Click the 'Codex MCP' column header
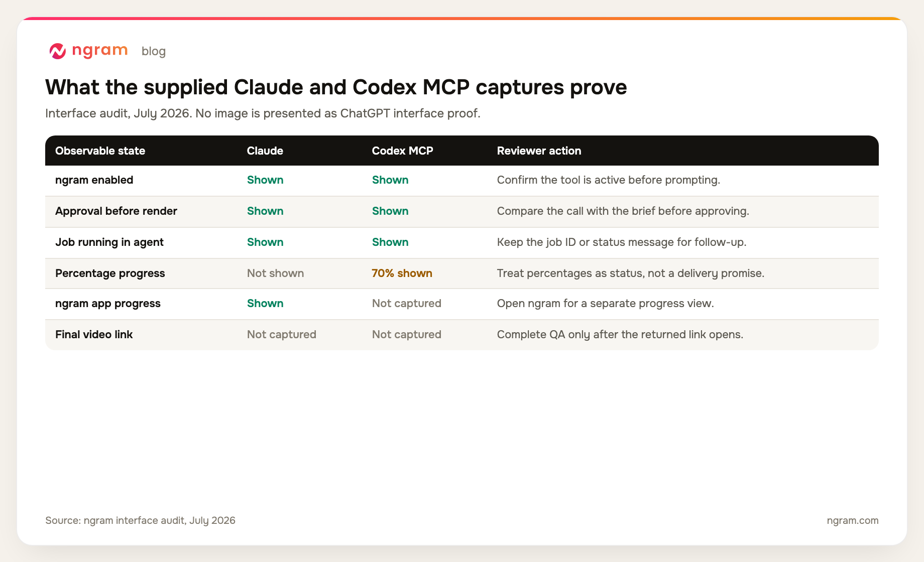This screenshot has width=924, height=562. pos(403,151)
